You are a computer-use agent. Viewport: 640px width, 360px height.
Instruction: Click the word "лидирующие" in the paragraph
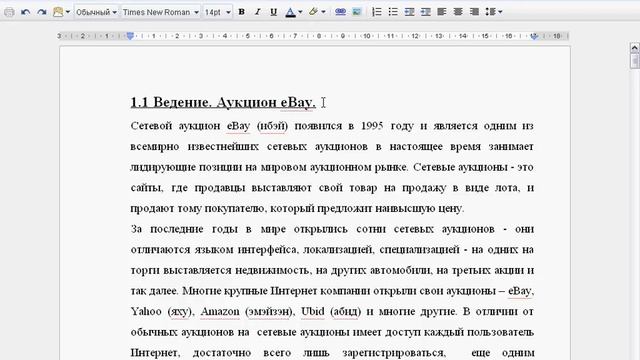point(162,167)
